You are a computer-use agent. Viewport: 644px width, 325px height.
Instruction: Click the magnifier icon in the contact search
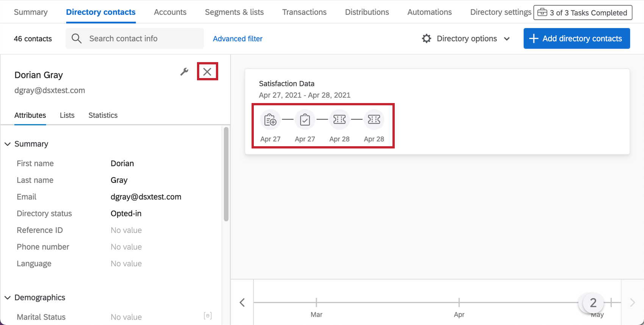pyautogui.click(x=77, y=39)
